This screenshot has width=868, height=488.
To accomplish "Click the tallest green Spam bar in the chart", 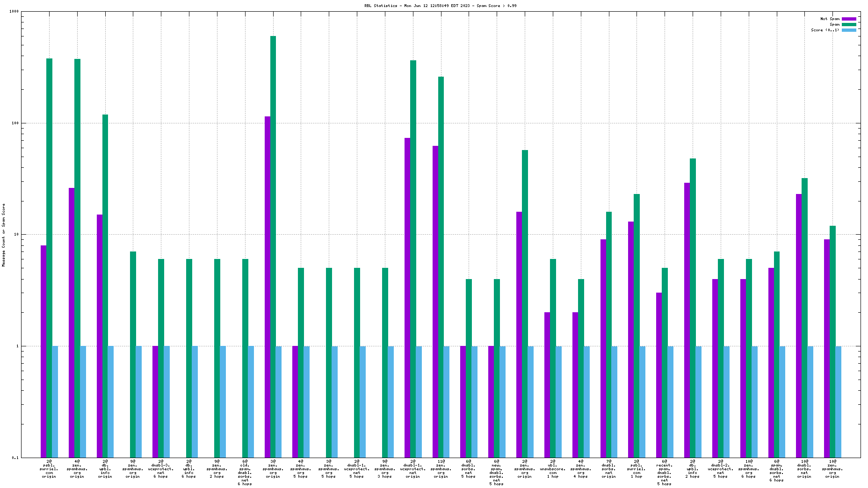I will point(273,234).
